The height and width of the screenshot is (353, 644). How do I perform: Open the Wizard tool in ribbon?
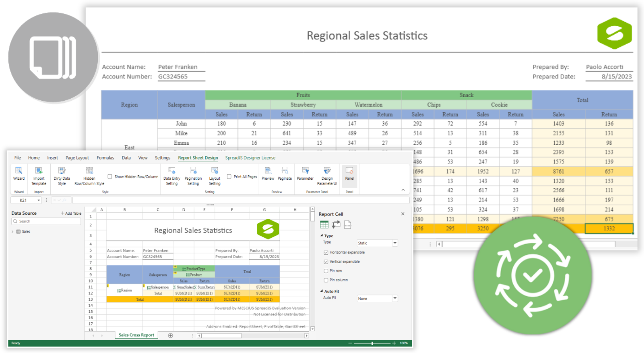19,174
